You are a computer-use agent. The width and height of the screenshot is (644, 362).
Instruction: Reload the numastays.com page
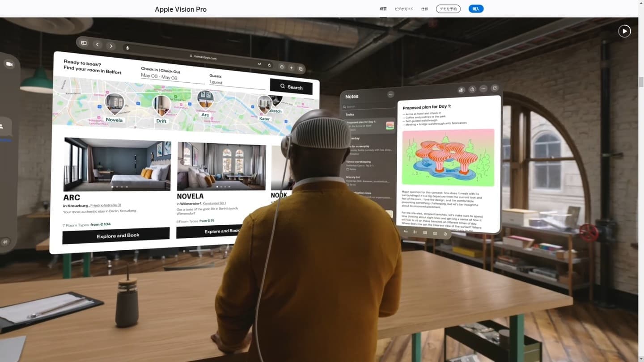[x=269, y=65]
